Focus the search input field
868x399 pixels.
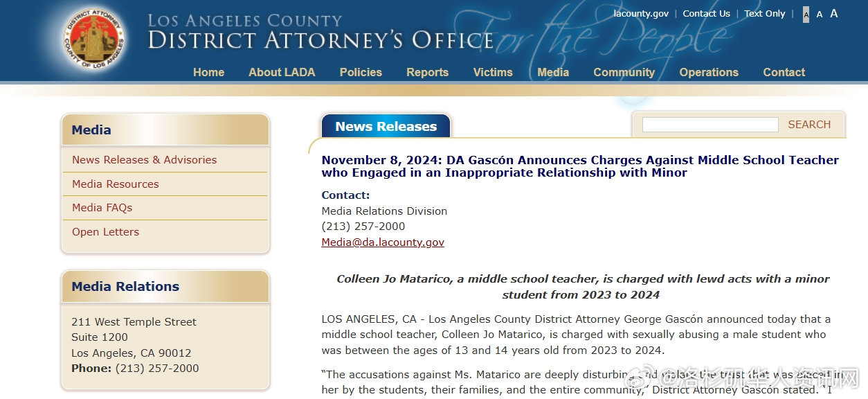pyautogui.click(x=710, y=125)
